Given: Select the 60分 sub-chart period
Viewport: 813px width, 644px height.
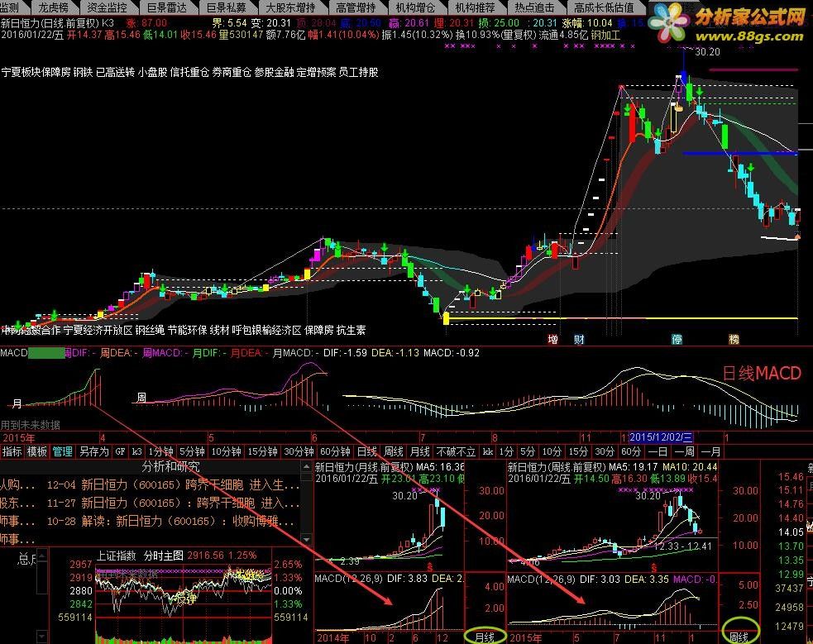Looking at the screenshot, I should click(631, 451).
